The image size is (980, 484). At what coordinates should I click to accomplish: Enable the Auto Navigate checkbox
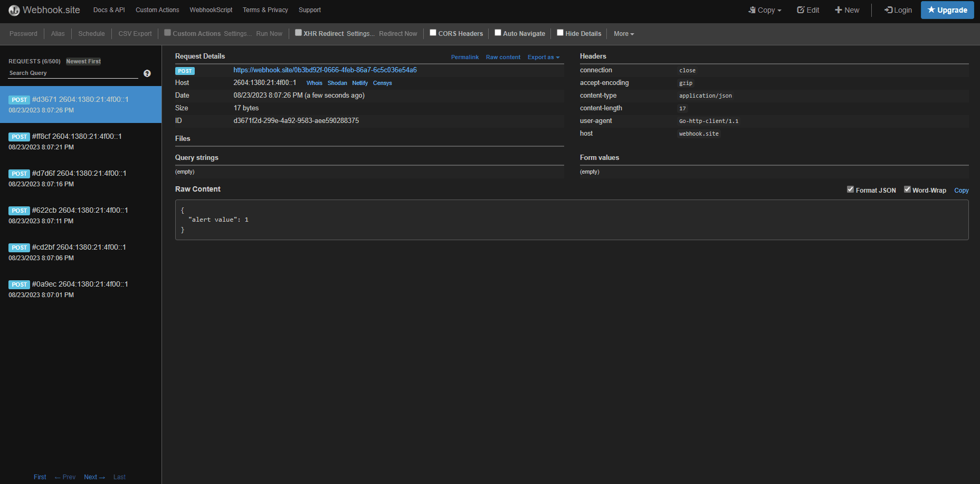tap(498, 33)
